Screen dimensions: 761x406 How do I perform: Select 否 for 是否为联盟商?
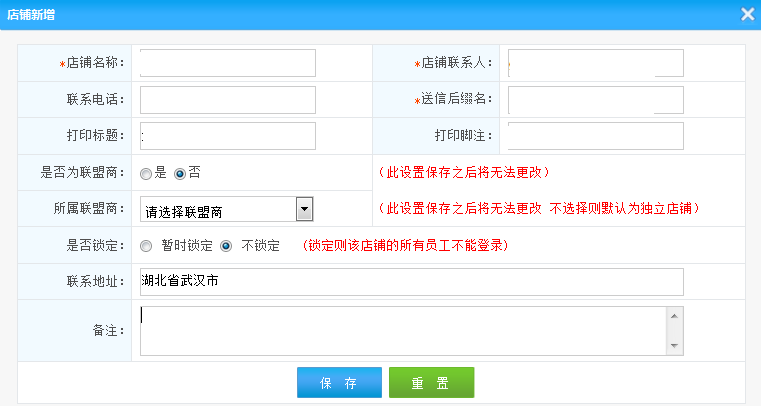(180, 173)
